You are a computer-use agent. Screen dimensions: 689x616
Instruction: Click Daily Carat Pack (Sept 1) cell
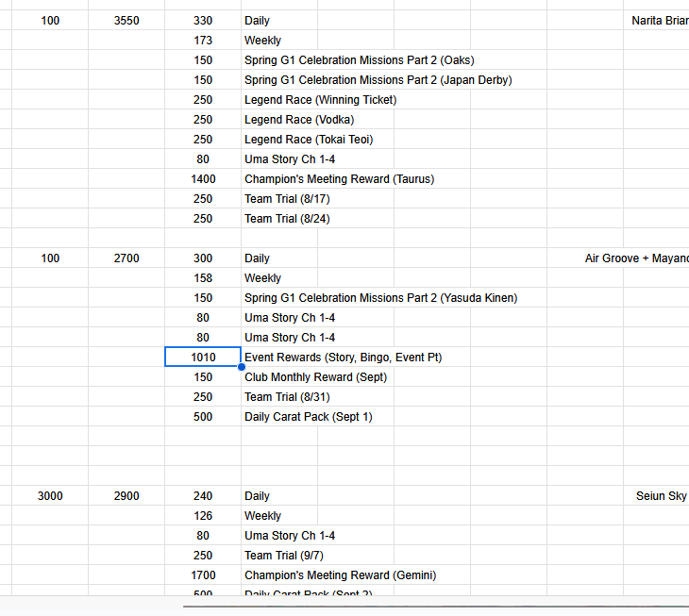(309, 417)
